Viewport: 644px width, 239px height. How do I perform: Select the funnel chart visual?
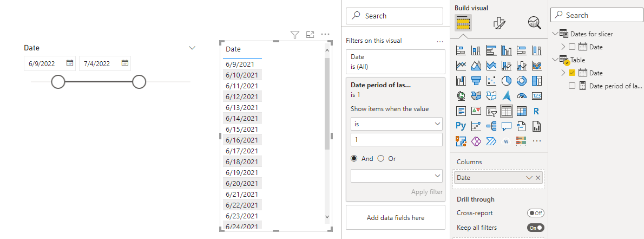[x=476, y=81]
